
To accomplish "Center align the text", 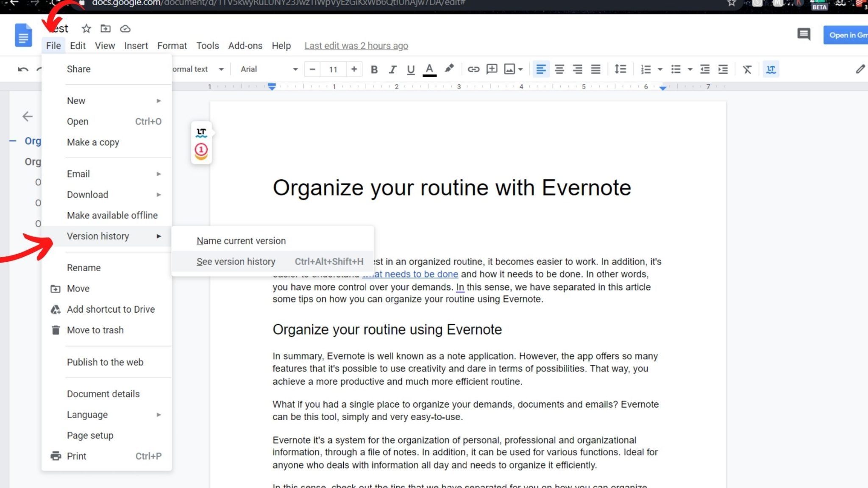I will point(559,69).
